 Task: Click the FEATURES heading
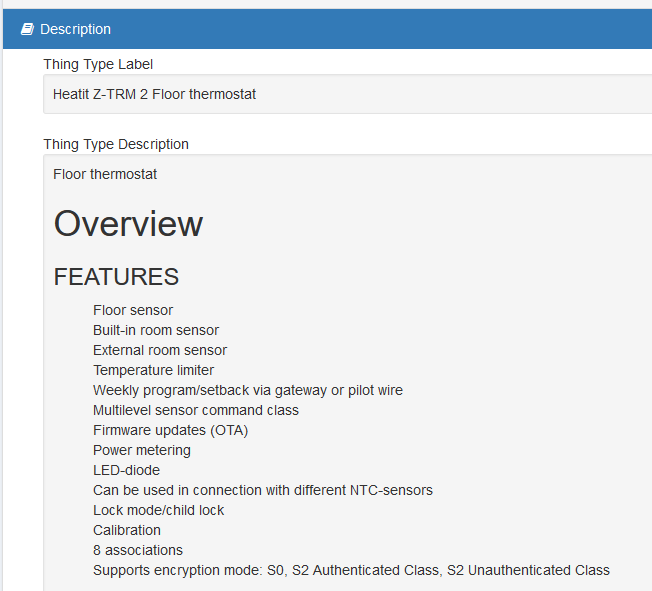(116, 277)
